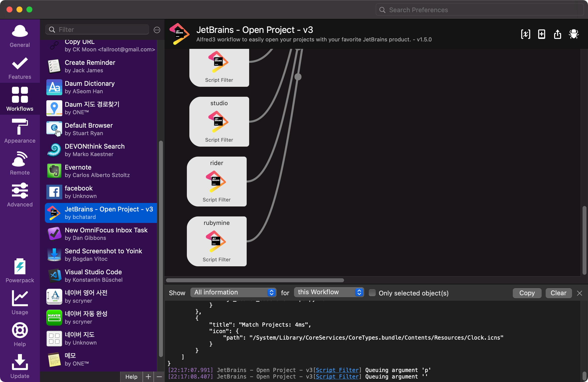Image resolution: width=588 pixels, height=382 pixels.
Task: Click the Copy debug log button
Action: pos(527,293)
